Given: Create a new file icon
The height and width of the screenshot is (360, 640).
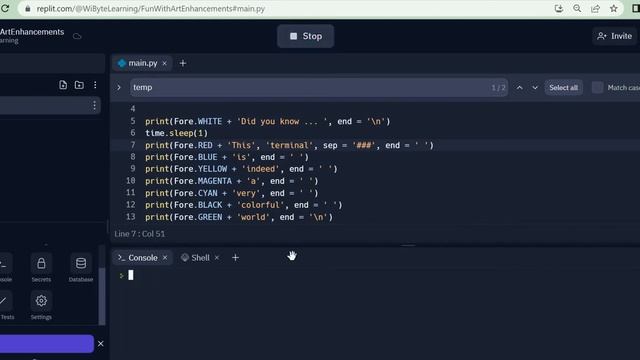Looking at the screenshot, I should [63, 84].
